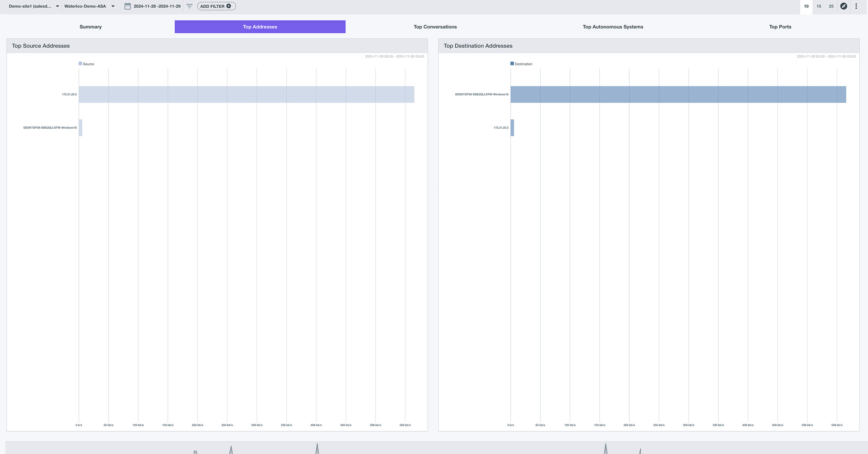Click the Top Source Addresses panel title
868x454 pixels.
41,46
